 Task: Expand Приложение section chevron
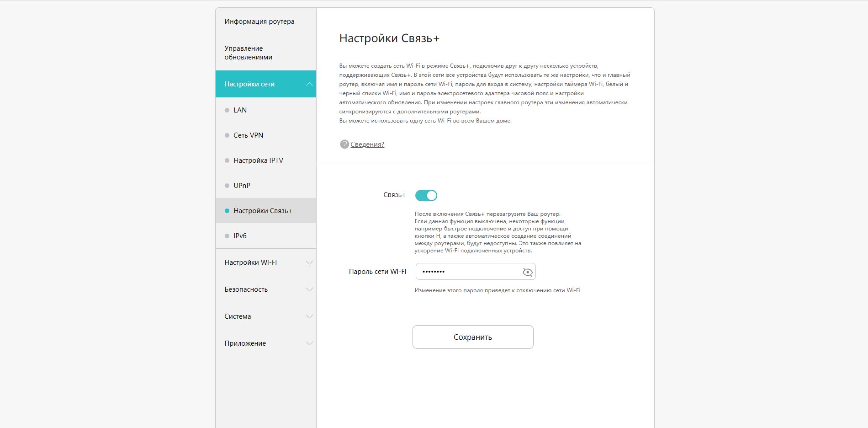(x=309, y=343)
